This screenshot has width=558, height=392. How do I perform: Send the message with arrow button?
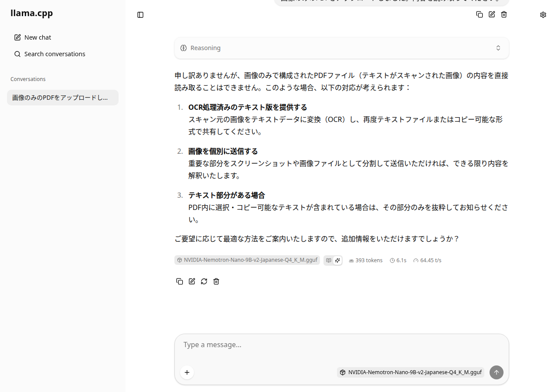497,372
